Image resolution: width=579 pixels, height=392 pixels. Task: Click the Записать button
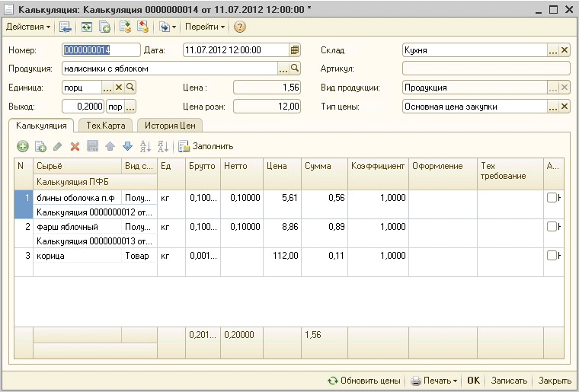pyautogui.click(x=509, y=381)
